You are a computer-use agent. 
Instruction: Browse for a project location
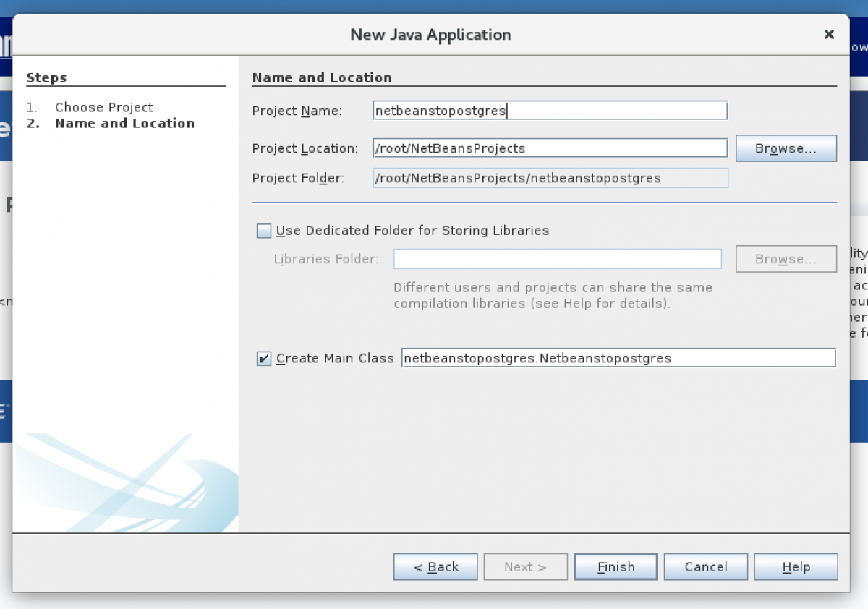point(786,148)
